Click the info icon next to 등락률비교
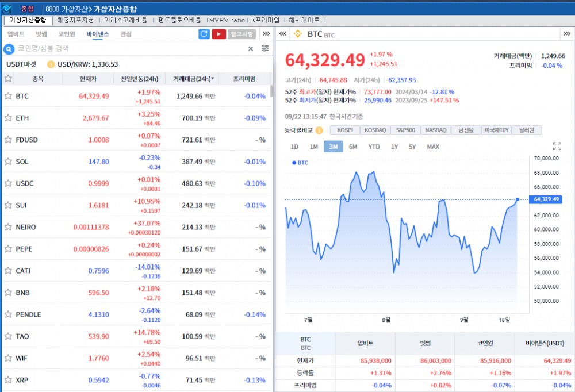The image size is (575, 392). [320, 130]
